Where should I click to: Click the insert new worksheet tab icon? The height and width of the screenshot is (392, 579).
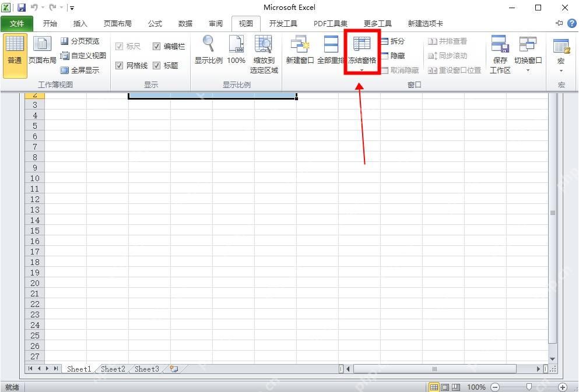click(174, 369)
